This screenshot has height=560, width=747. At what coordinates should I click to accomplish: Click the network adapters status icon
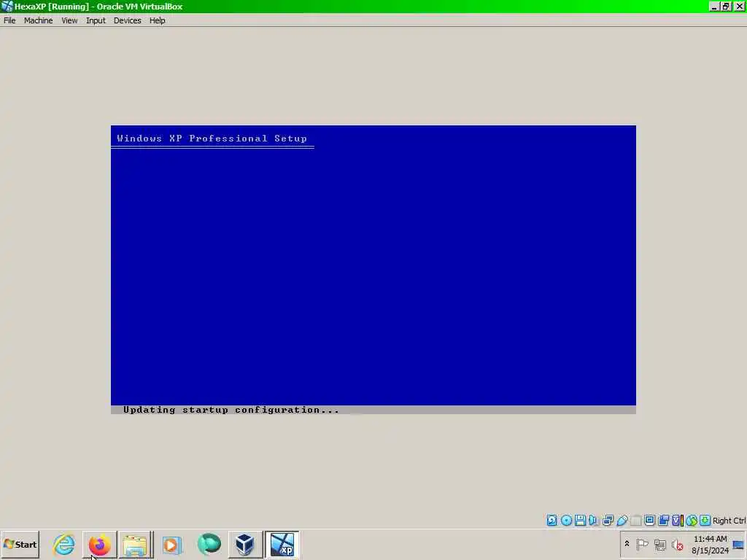tap(608, 521)
